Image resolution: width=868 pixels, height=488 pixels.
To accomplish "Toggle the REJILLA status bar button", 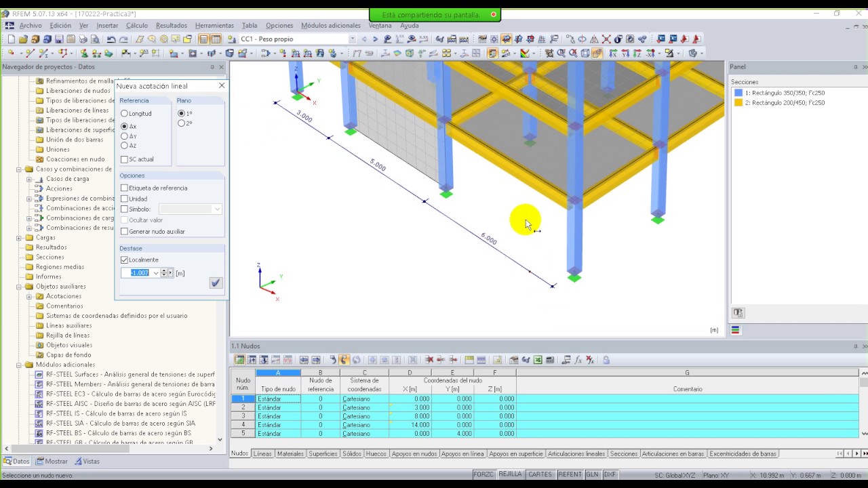I will click(511, 474).
